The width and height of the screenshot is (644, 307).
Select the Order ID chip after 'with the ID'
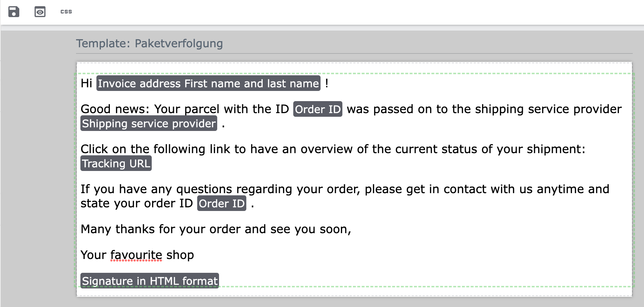(x=318, y=109)
